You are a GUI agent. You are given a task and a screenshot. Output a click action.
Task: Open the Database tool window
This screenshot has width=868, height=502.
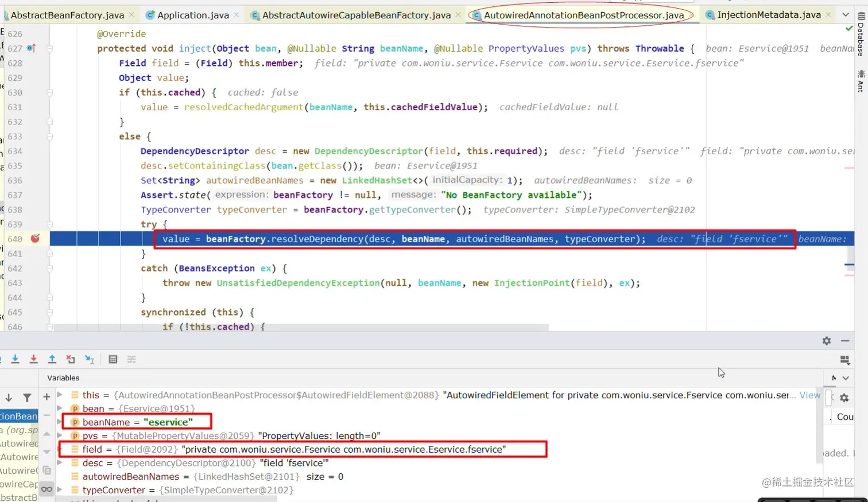click(861, 34)
